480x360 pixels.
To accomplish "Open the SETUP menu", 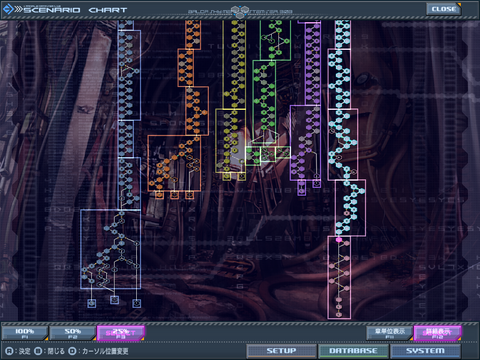I will pos(281,351).
